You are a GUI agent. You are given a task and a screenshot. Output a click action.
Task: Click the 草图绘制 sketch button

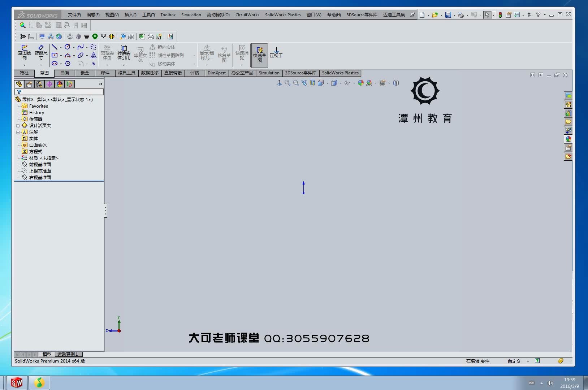(x=24, y=52)
